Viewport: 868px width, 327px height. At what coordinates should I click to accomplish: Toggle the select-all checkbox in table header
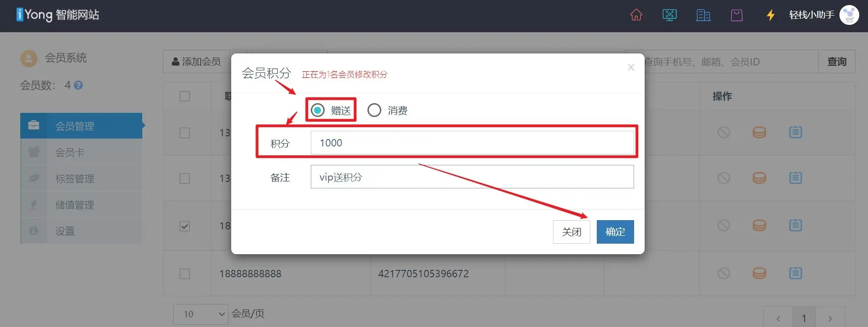[185, 96]
